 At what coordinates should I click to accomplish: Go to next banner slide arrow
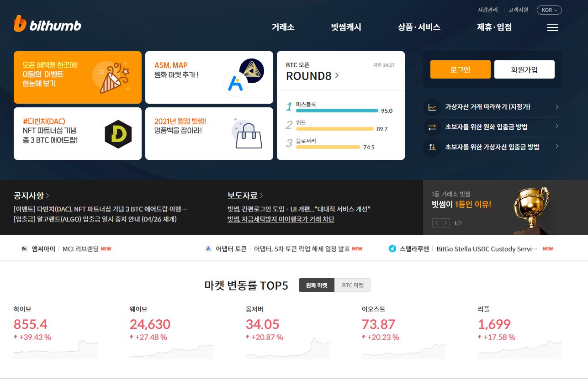pos(445,223)
